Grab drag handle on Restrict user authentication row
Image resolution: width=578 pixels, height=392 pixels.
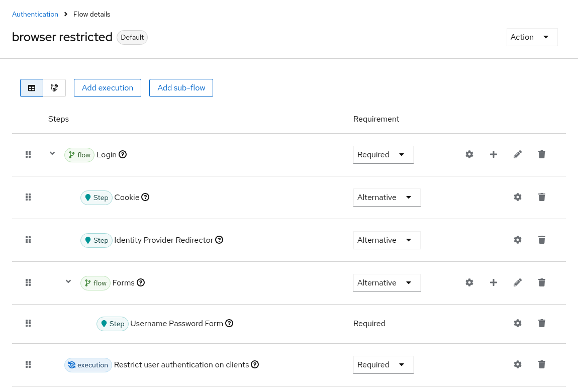pos(28,364)
